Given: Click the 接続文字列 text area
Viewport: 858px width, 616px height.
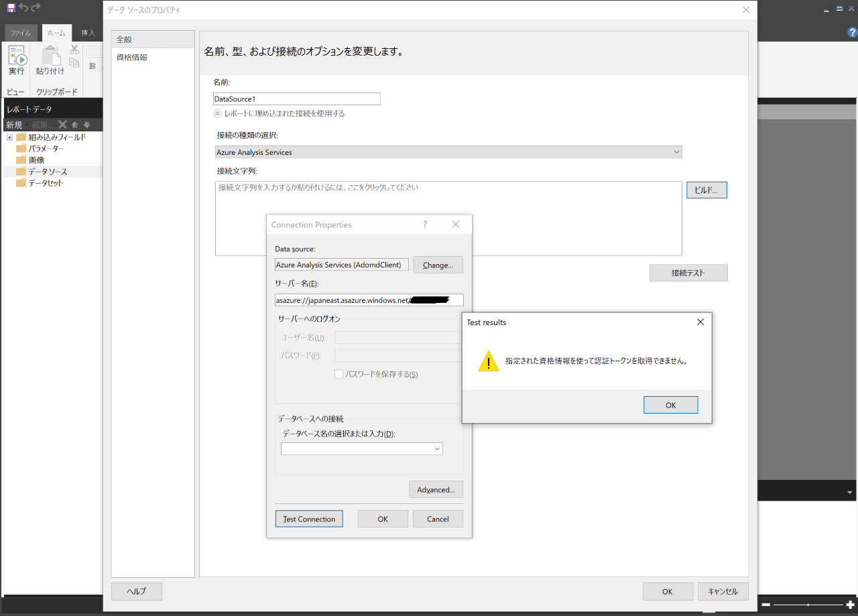Looking at the screenshot, I should [448, 219].
